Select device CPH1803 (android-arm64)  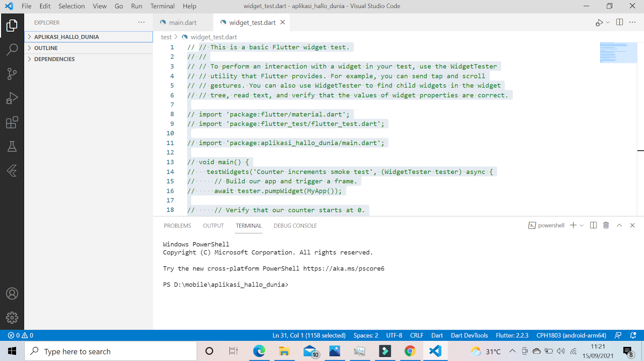(x=571, y=335)
